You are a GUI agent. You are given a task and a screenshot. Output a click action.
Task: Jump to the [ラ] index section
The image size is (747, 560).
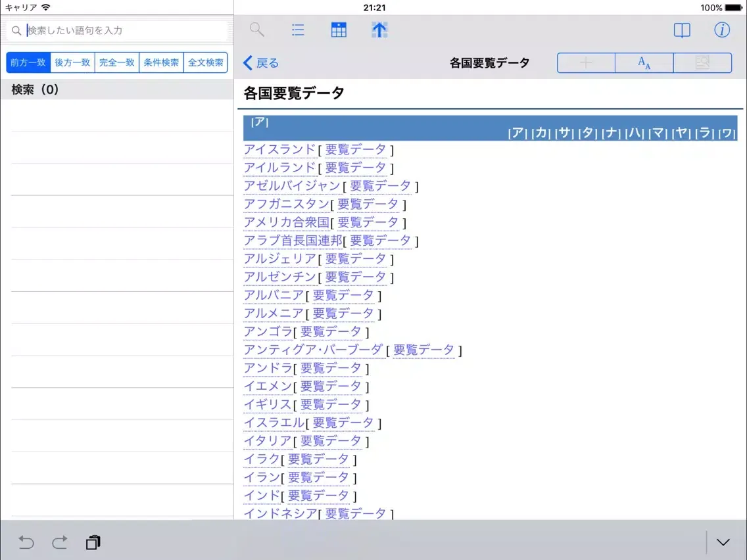pyautogui.click(x=704, y=133)
